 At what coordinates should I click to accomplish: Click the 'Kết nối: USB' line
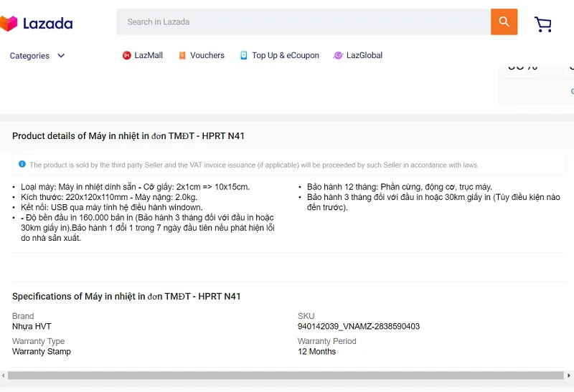pos(112,207)
